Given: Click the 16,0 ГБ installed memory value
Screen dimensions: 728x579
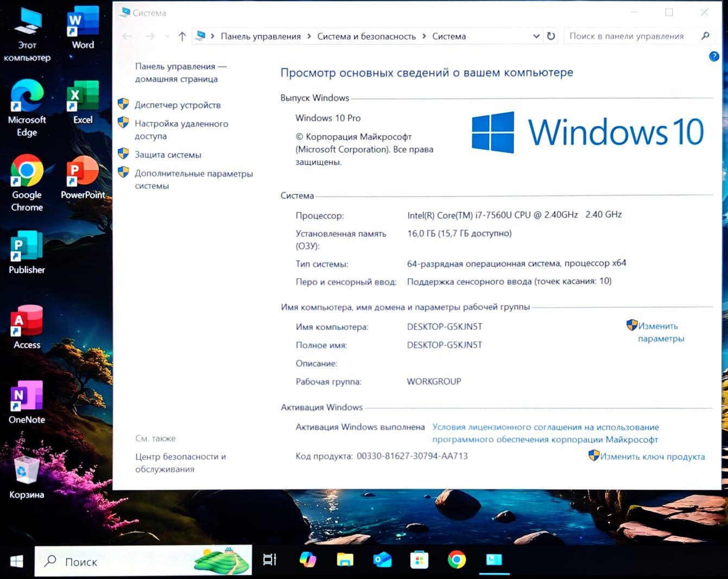Looking at the screenshot, I should (x=459, y=233).
